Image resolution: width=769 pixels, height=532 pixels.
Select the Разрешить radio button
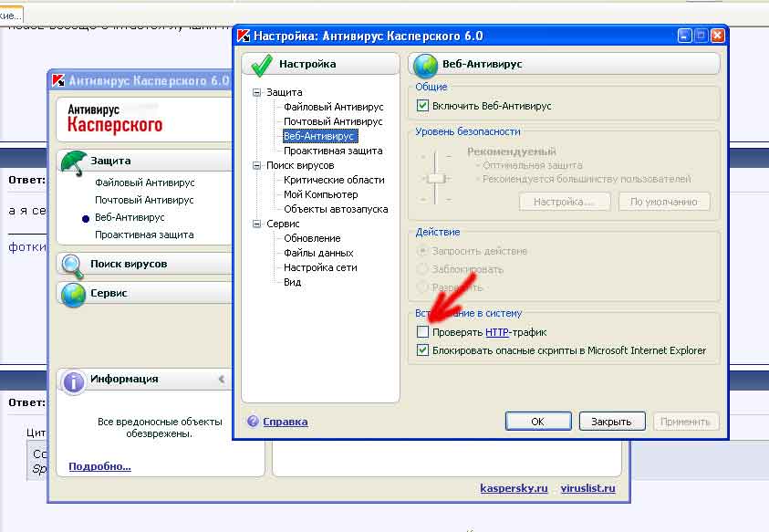click(x=421, y=287)
